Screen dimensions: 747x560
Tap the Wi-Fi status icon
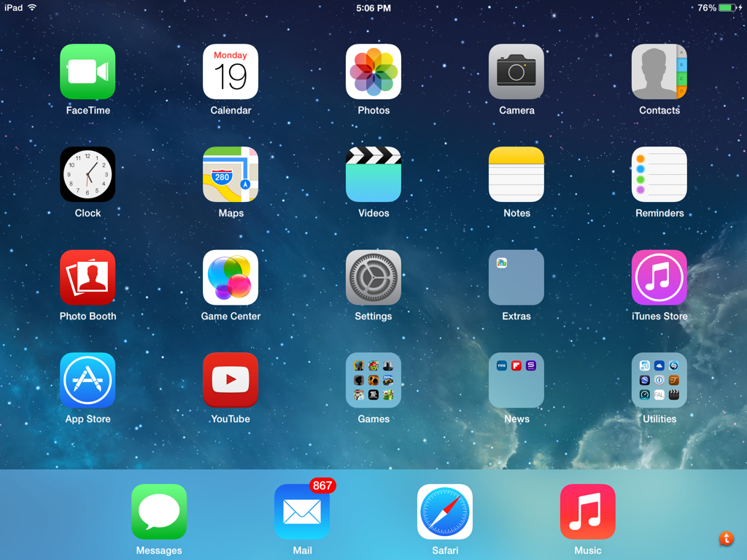[x=32, y=7]
